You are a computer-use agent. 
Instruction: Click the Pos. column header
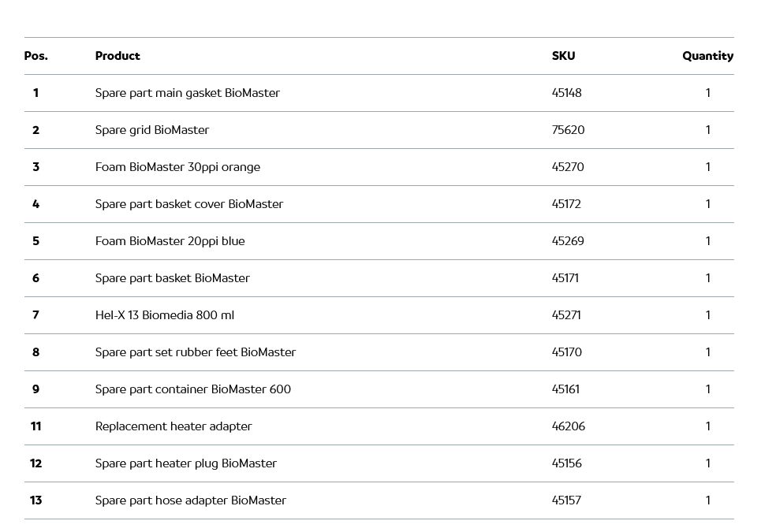pyautogui.click(x=35, y=56)
